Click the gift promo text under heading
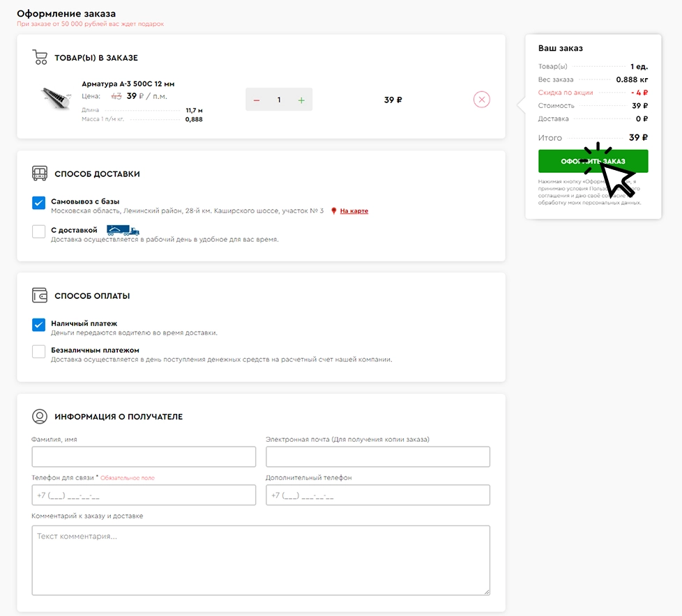Screen dimensions: 682x616 [x=91, y=24]
